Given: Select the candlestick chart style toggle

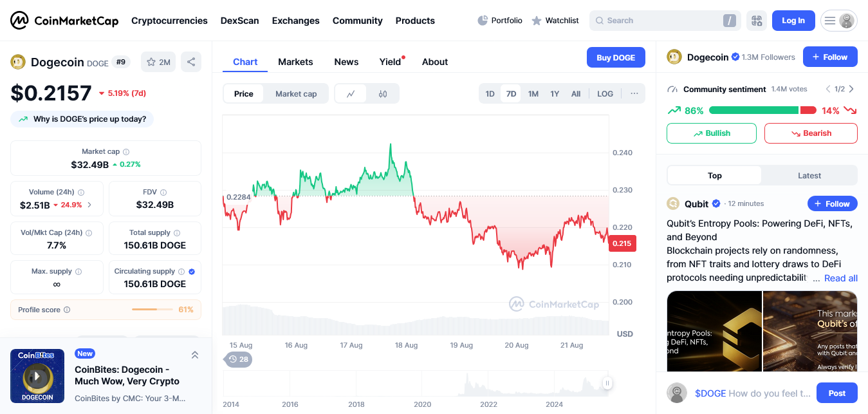Looking at the screenshot, I should point(383,94).
